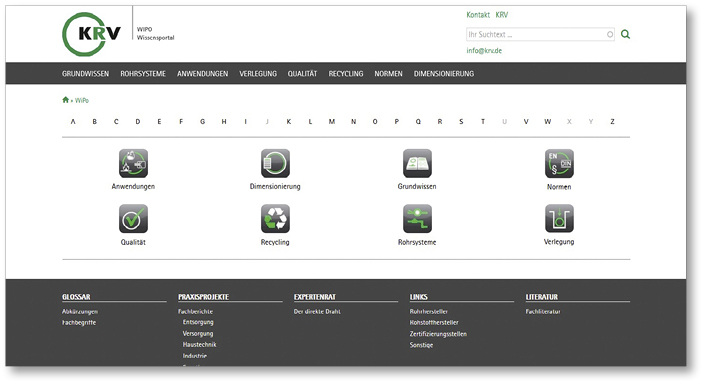Open ANWENDUNGEN in the navigation bar

pyautogui.click(x=202, y=74)
